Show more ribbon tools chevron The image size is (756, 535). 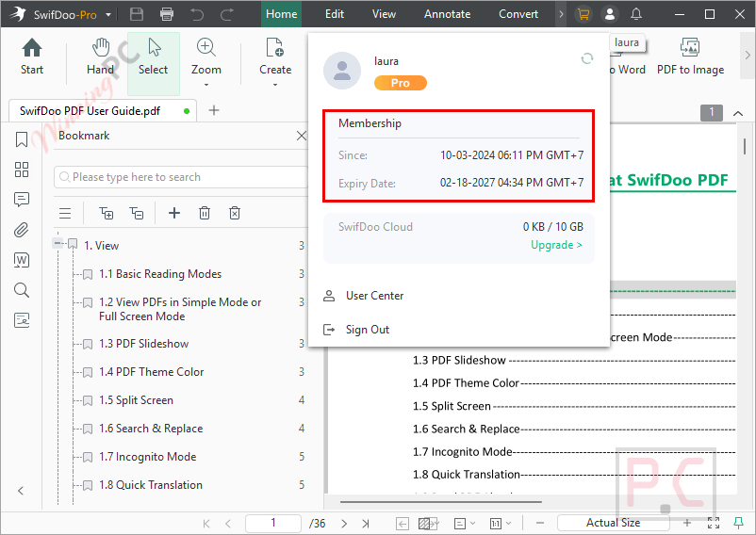pos(748,56)
